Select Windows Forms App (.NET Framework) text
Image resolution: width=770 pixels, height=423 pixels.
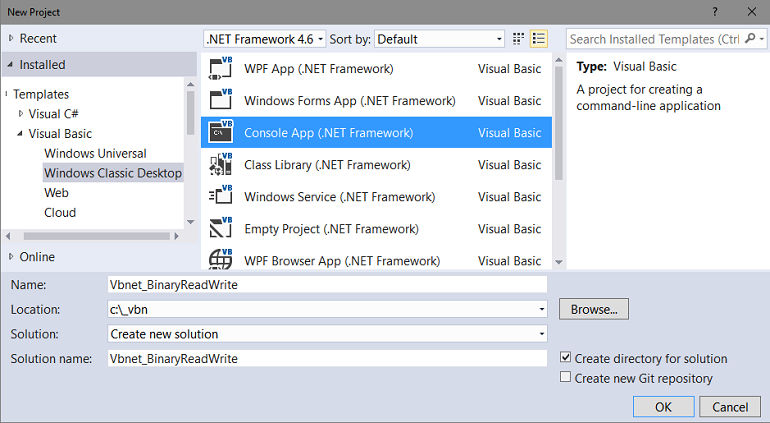[350, 101]
